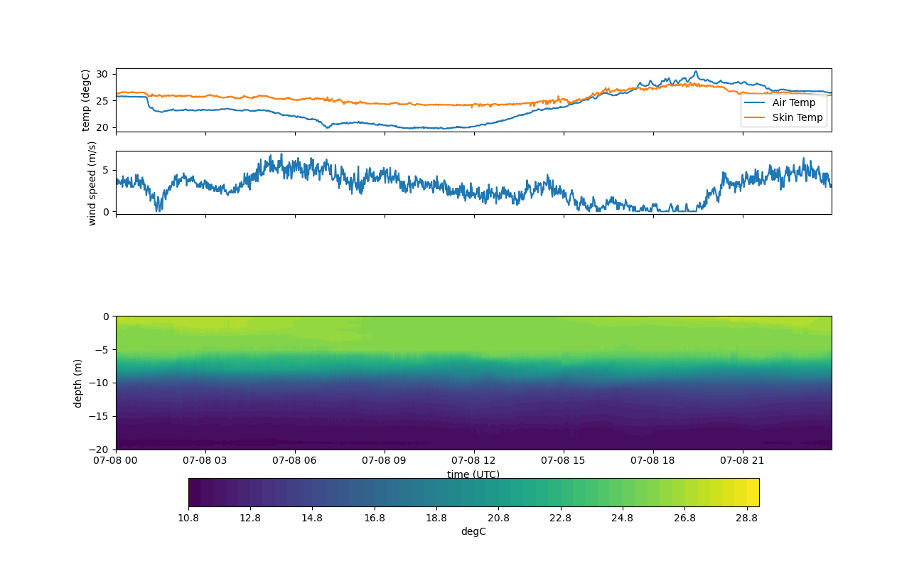Click the degC colorbar label
Viewport: 924px width, 569px height.
click(473, 532)
